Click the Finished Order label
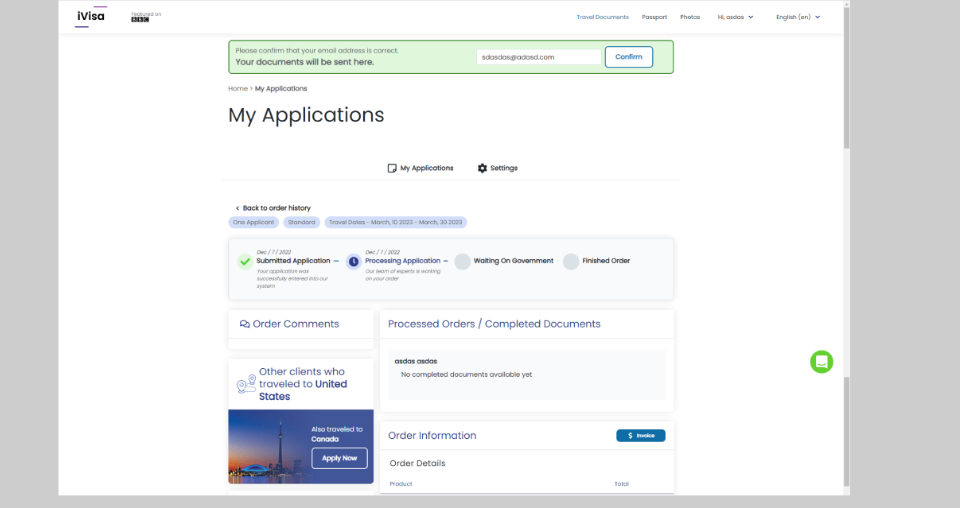Screen dimensions: 960x508 coord(606,261)
